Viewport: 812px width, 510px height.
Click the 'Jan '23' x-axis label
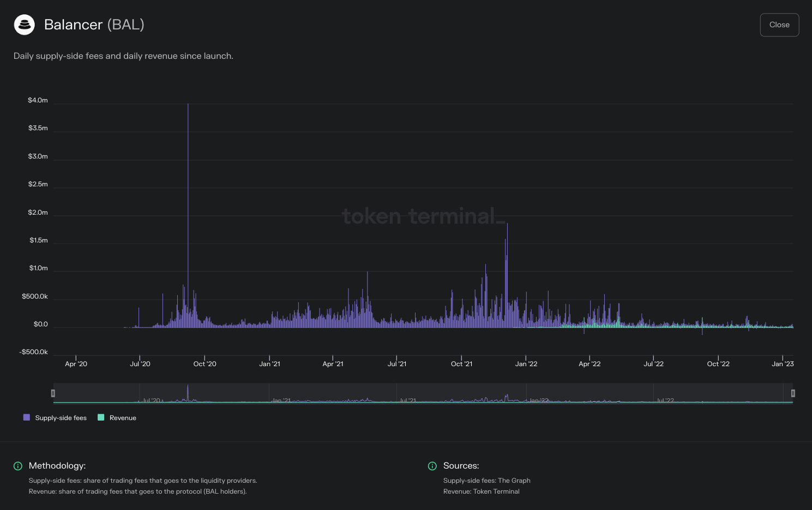pyautogui.click(x=783, y=363)
